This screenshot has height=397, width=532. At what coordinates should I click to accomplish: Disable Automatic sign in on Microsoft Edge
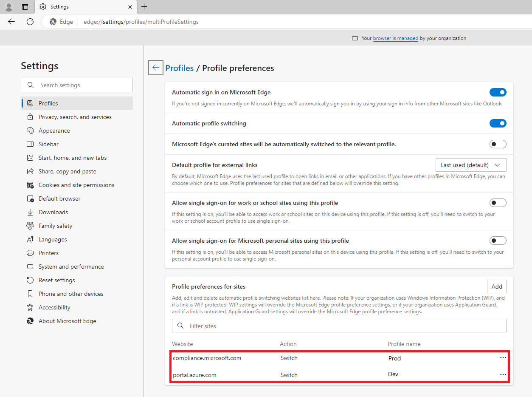pyautogui.click(x=498, y=92)
